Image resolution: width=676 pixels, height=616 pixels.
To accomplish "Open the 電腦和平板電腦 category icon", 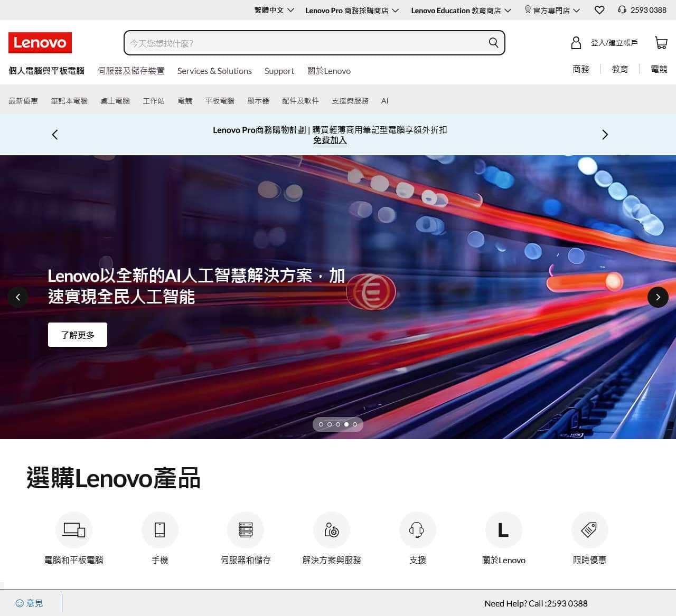I will [74, 529].
